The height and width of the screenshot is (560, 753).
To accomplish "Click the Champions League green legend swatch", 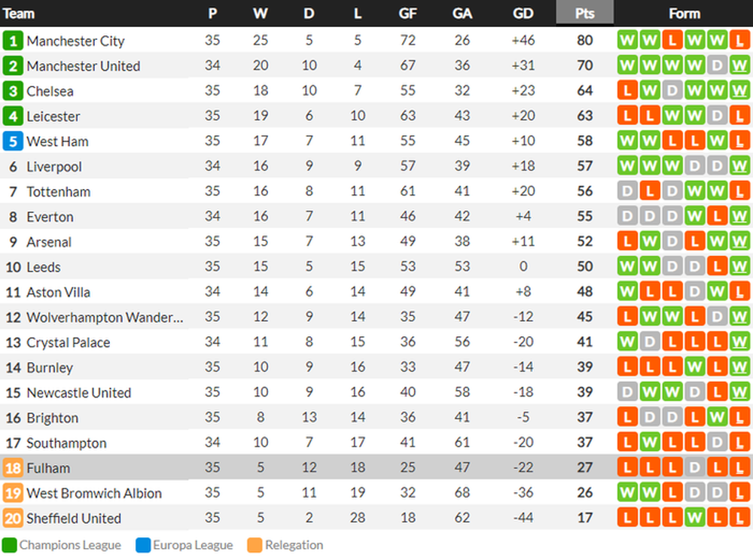I will click(x=9, y=545).
